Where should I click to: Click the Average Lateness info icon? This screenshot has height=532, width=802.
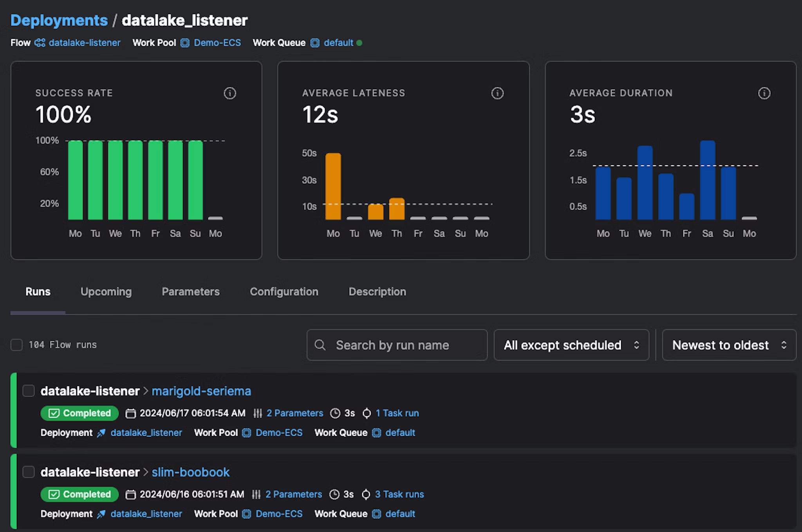click(x=497, y=93)
